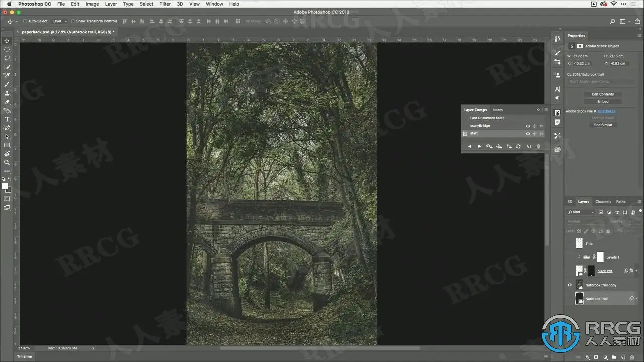Select the Path Selection arrow tool
Viewport: 644px width, 362px height.
[7, 136]
